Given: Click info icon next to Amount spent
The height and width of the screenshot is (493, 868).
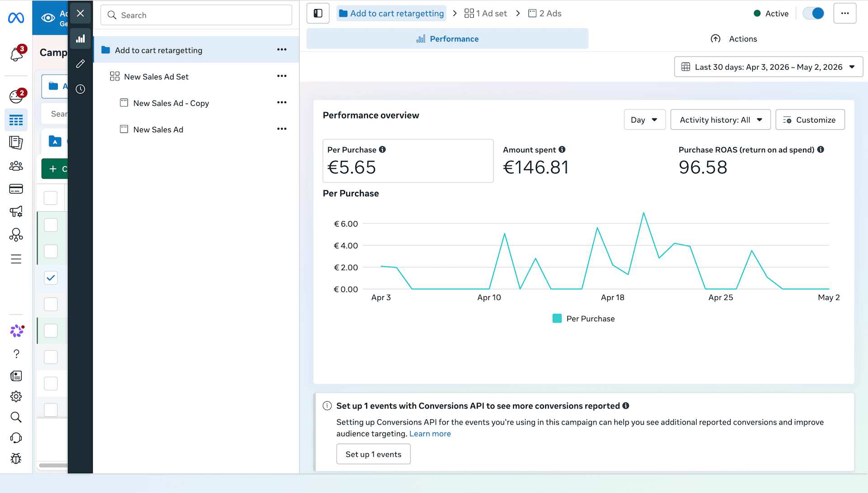Looking at the screenshot, I should pyautogui.click(x=562, y=149).
